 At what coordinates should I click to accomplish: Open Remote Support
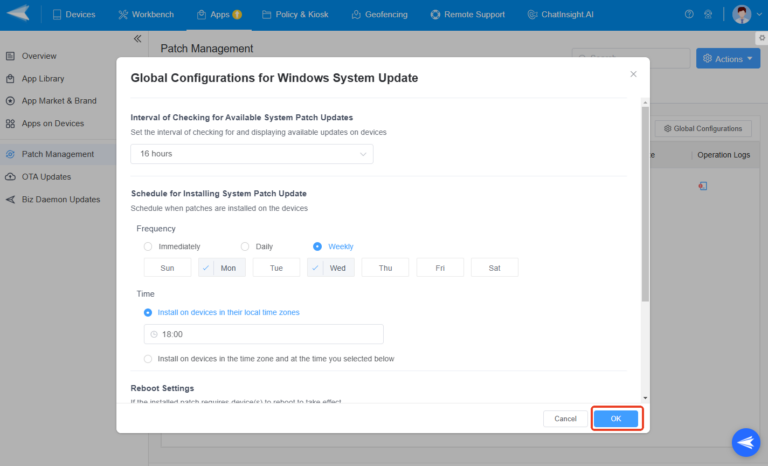pos(467,15)
